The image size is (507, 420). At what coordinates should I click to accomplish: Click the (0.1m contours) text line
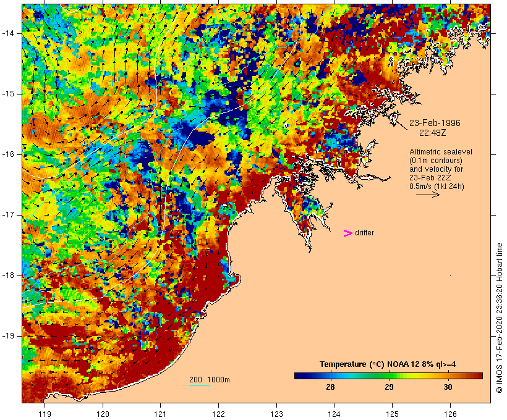[435, 161]
